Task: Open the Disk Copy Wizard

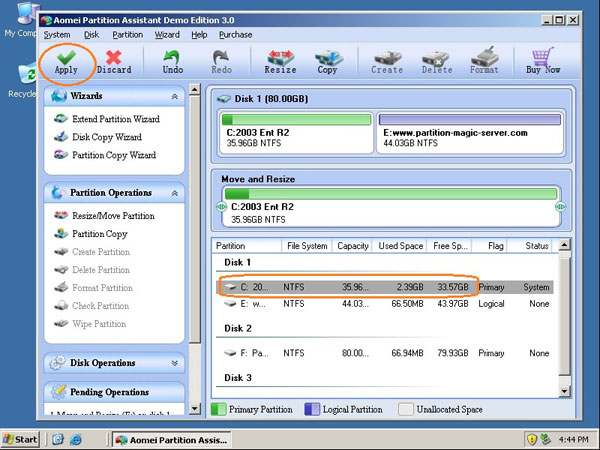Action: click(107, 138)
